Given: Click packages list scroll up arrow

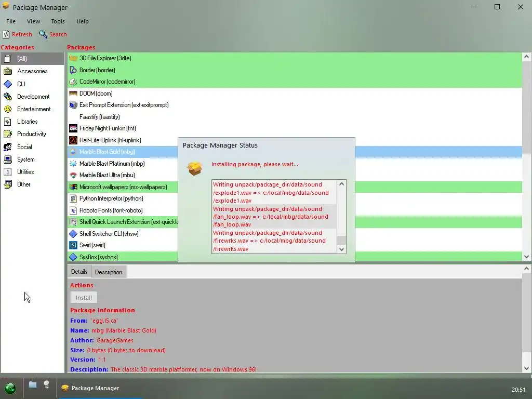Looking at the screenshot, I should click(x=527, y=57).
